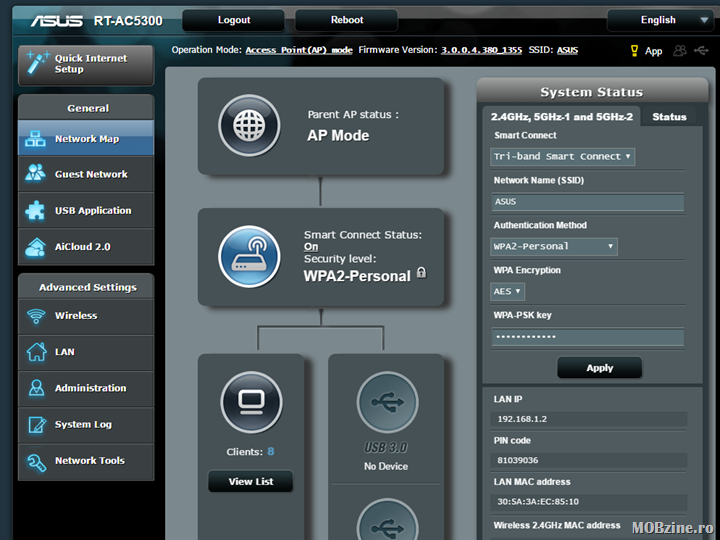
Task: Open the Guest Network menu item
Action: coord(86,174)
